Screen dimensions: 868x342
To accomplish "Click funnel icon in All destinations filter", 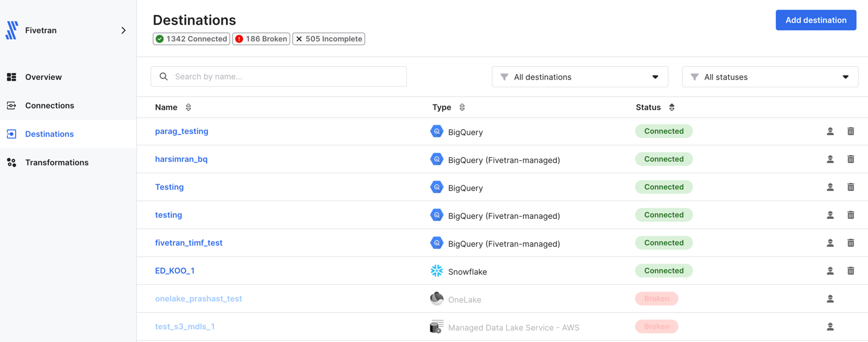I will point(504,77).
